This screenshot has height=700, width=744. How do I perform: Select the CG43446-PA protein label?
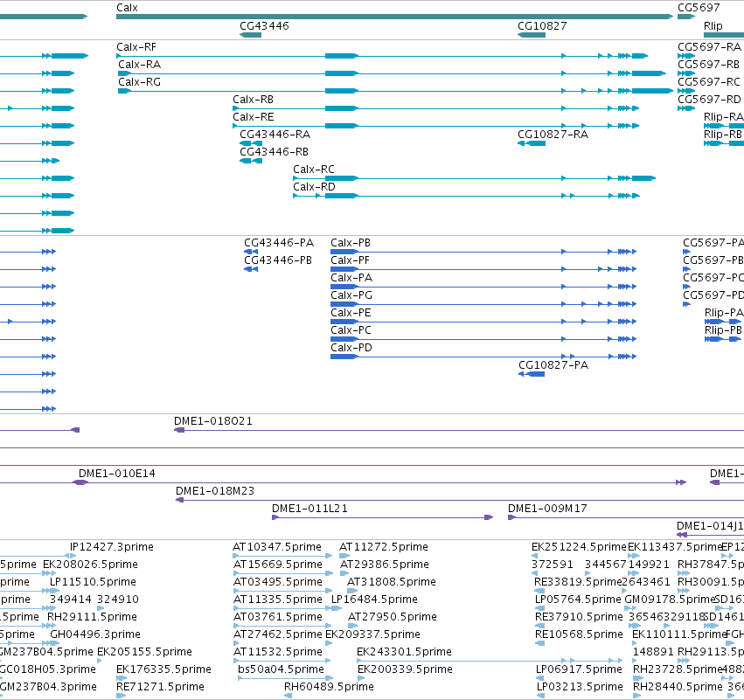279,243
